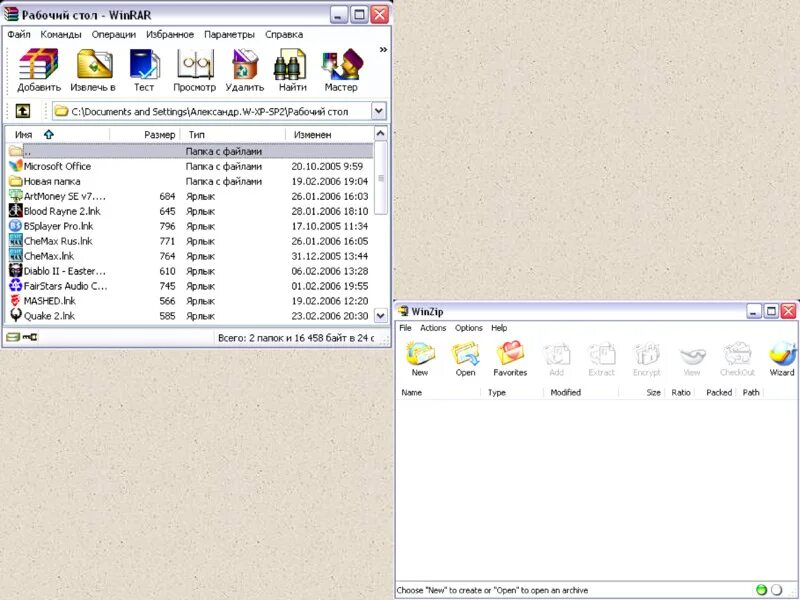Click the WinRAR title bar app icon
This screenshot has width=800, height=600.
(x=11, y=14)
